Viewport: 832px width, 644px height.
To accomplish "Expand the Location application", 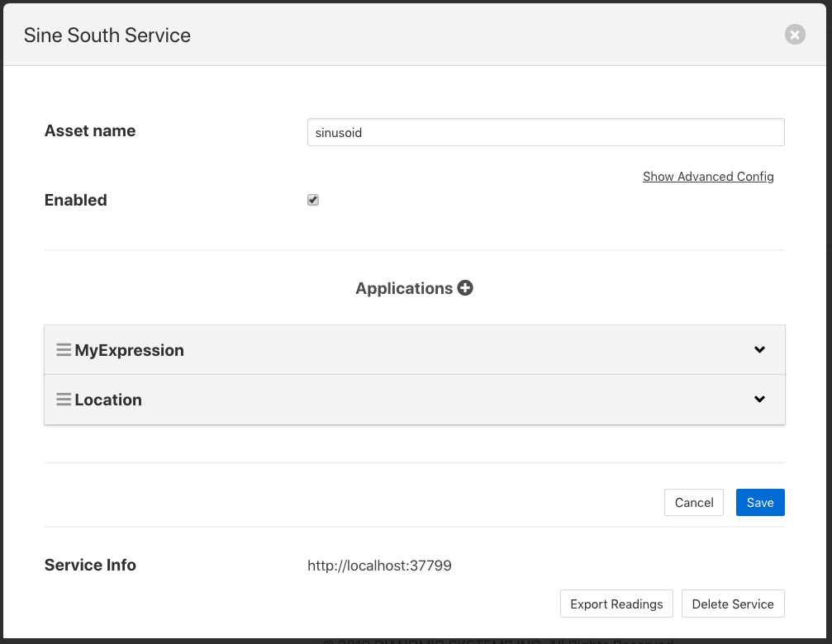I will tap(759, 399).
